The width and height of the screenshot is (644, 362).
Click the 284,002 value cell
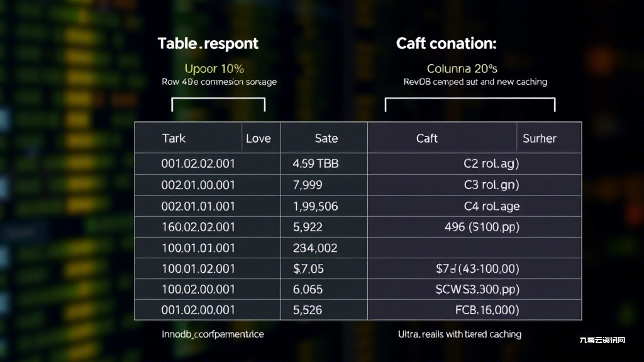point(315,248)
